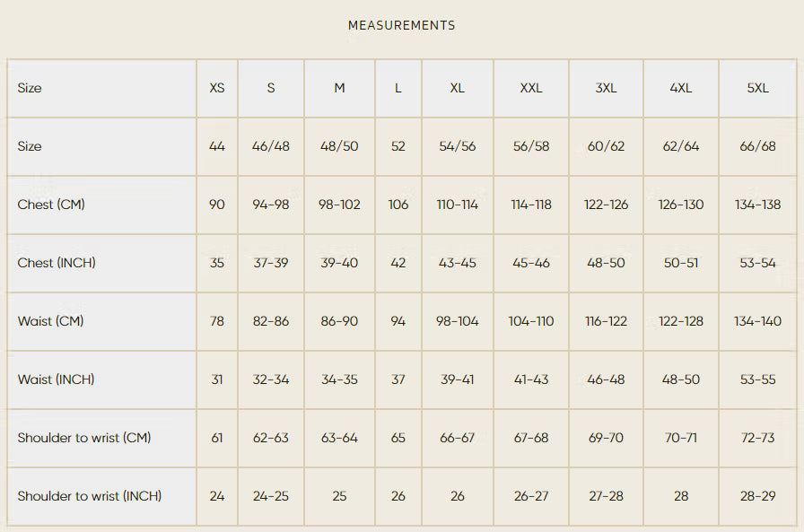Select the 98-102 chest value for M
Screen dimensions: 804x532
tap(339, 205)
